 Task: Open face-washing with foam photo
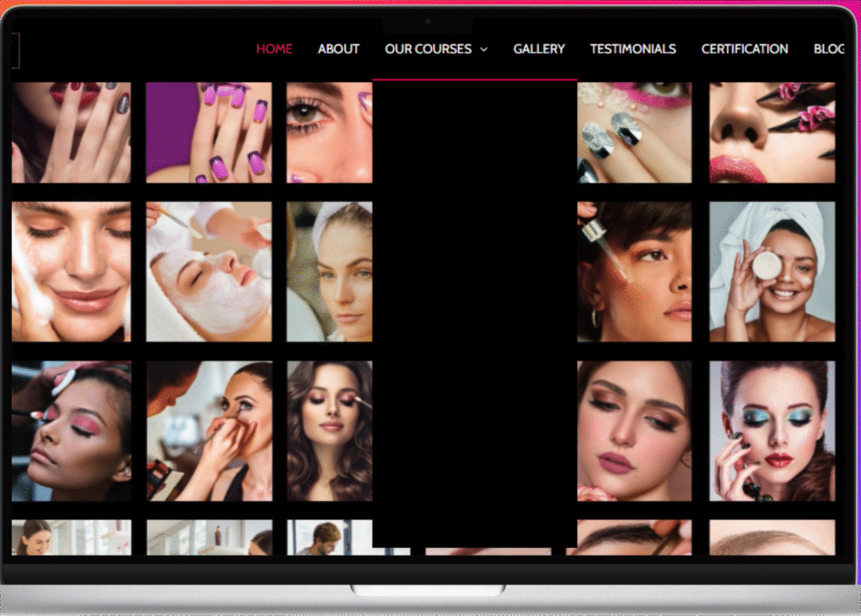71,271
